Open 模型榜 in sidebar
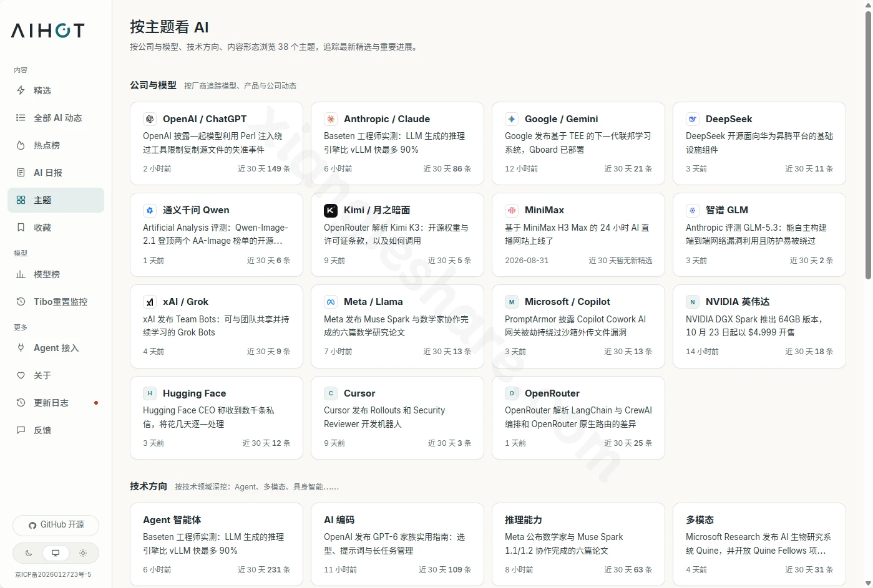Screen dimensions: 873x588 (56, 274)
